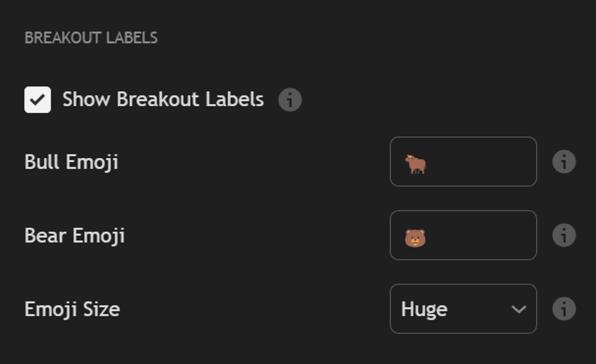Click the Emoji Size info icon

564,309
